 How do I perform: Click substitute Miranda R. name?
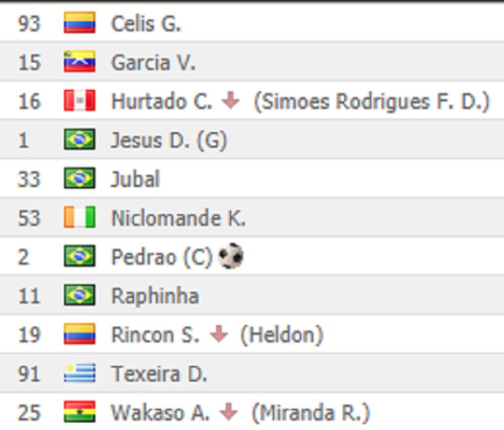pos(310,413)
